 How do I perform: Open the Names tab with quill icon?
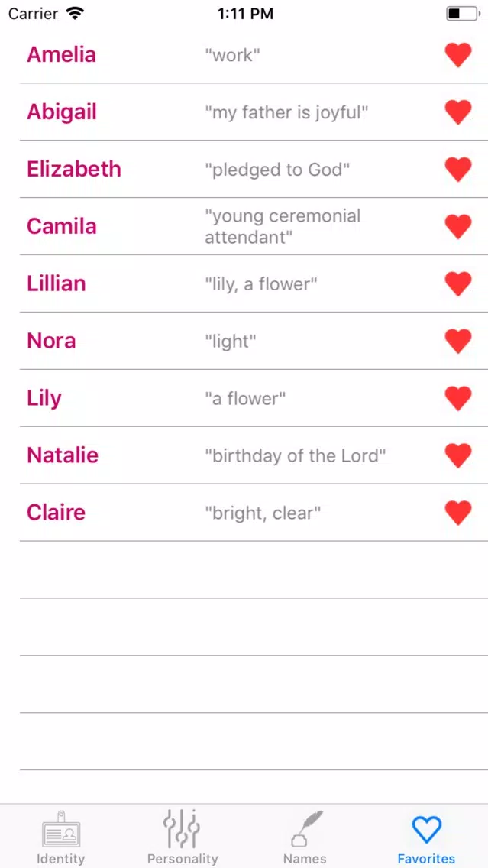[305, 837]
